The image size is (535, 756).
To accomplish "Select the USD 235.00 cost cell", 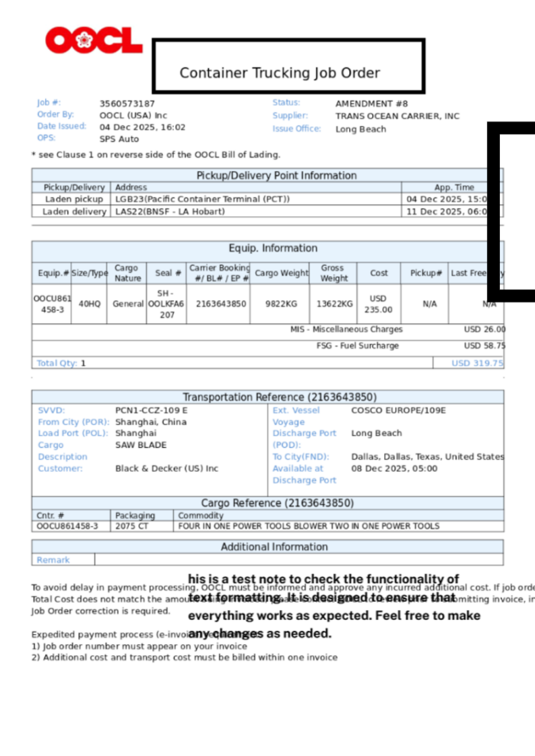I will (x=379, y=304).
